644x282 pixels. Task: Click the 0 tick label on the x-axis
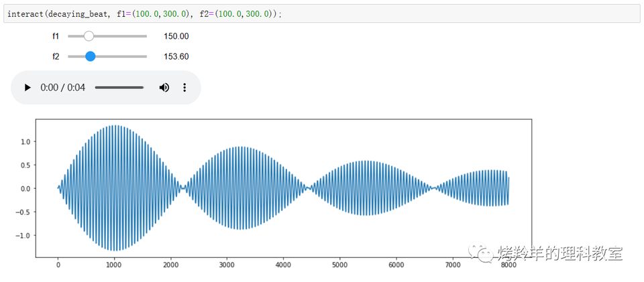[x=58, y=265]
